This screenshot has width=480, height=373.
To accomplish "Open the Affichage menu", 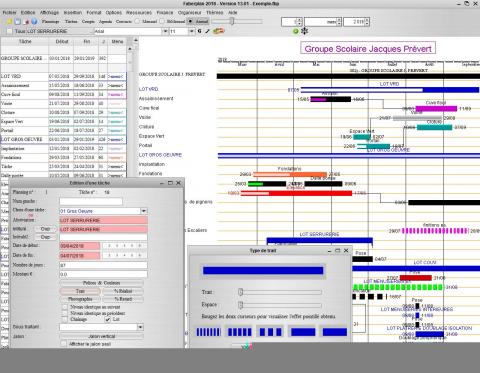I will [49, 12].
